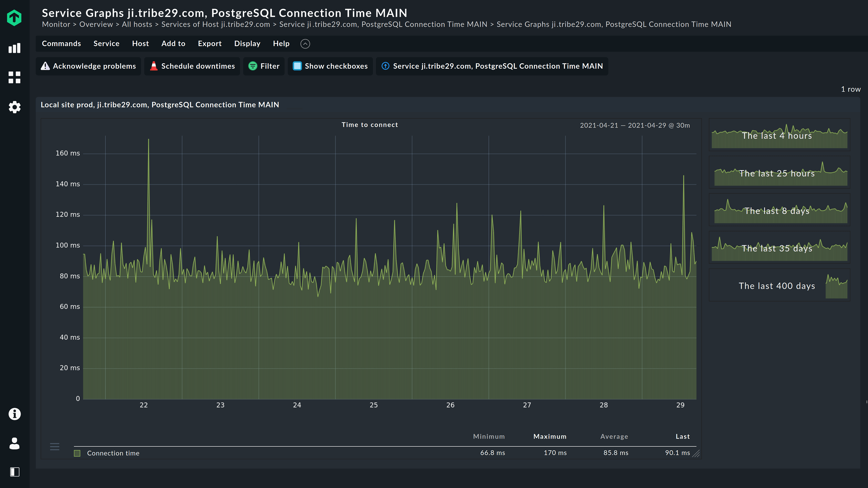Enable Show checkboxes
Screen dimensions: 868x488
point(330,66)
